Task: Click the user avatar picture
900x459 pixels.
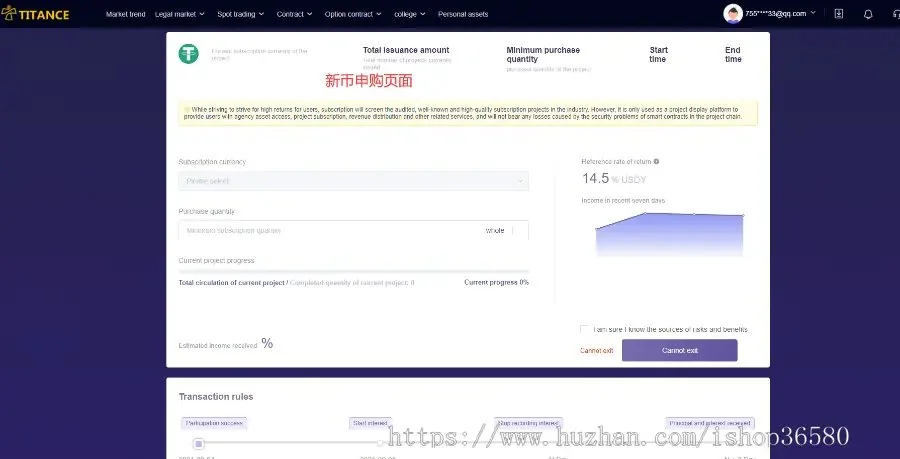Action: 733,14
